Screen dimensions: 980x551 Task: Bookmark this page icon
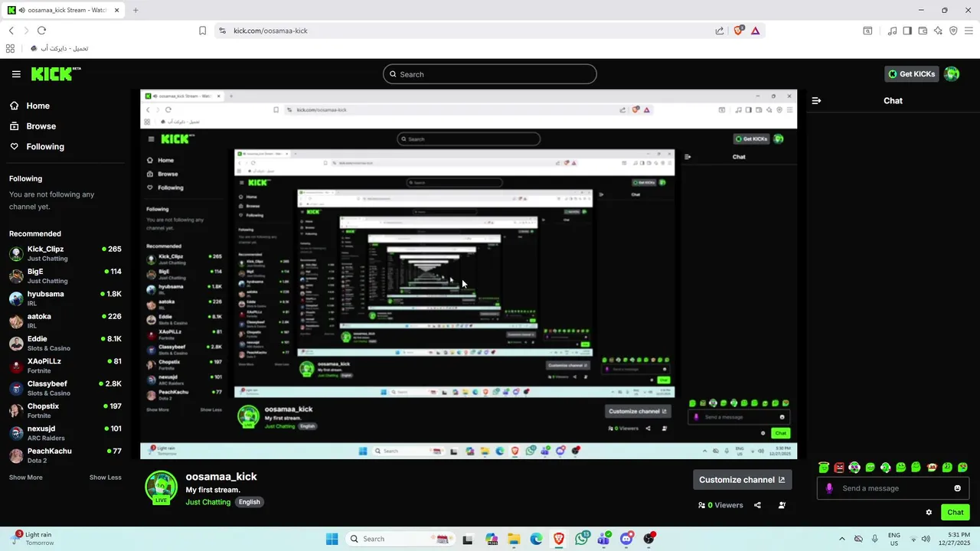coord(202,31)
